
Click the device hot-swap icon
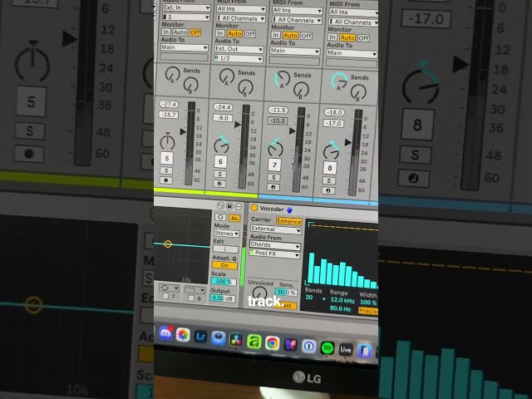click(220, 205)
